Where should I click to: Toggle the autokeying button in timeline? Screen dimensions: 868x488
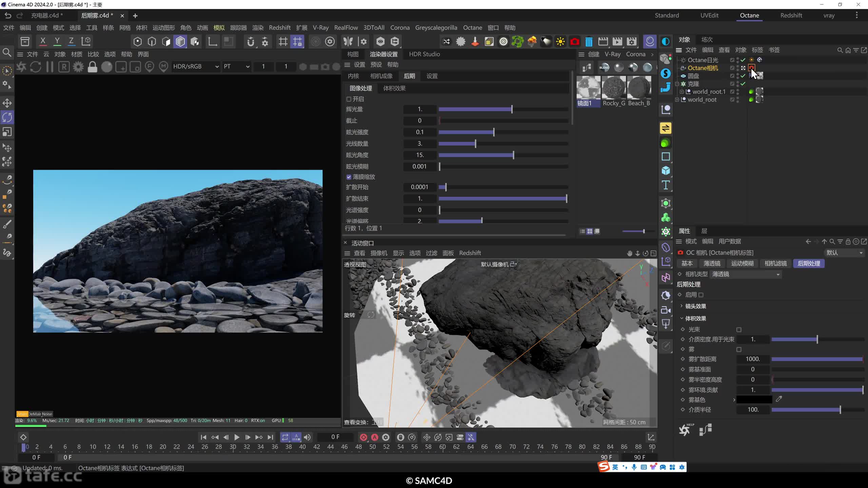click(x=375, y=437)
